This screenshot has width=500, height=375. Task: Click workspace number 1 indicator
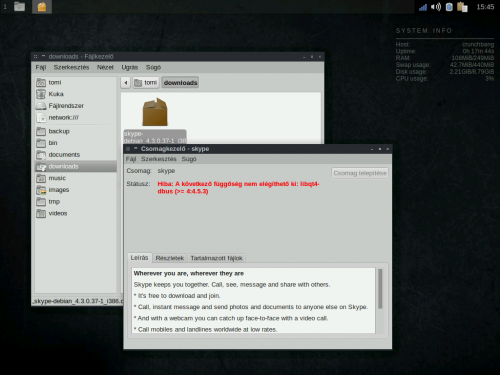coord(5,7)
